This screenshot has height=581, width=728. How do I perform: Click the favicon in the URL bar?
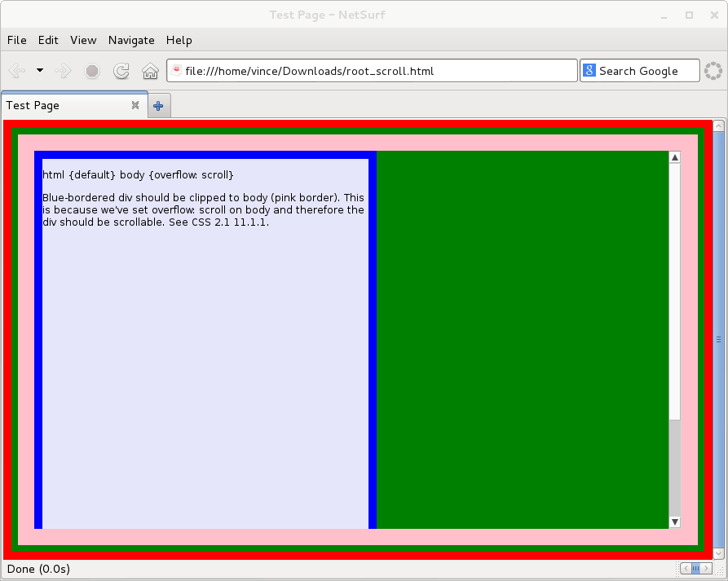click(176, 71)
